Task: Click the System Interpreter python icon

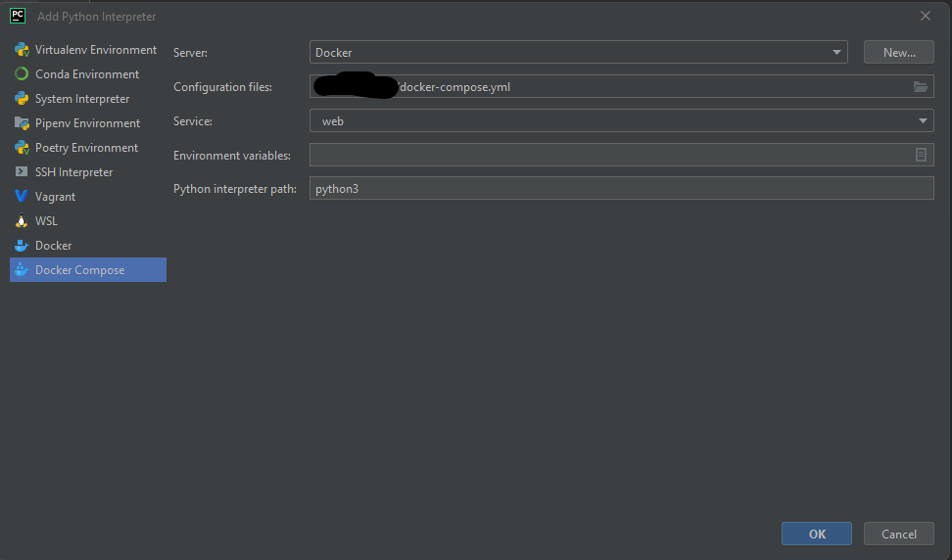Action: [x=22, y=98]
